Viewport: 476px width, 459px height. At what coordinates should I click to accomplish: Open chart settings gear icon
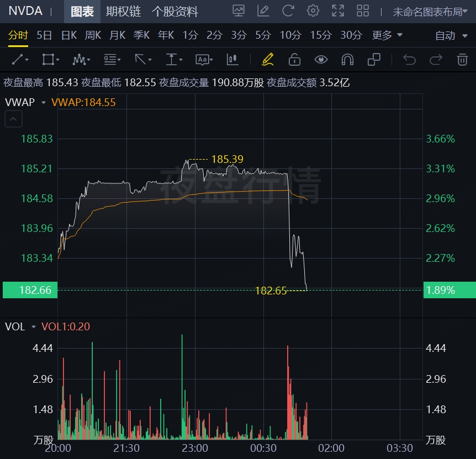(313, 11)
